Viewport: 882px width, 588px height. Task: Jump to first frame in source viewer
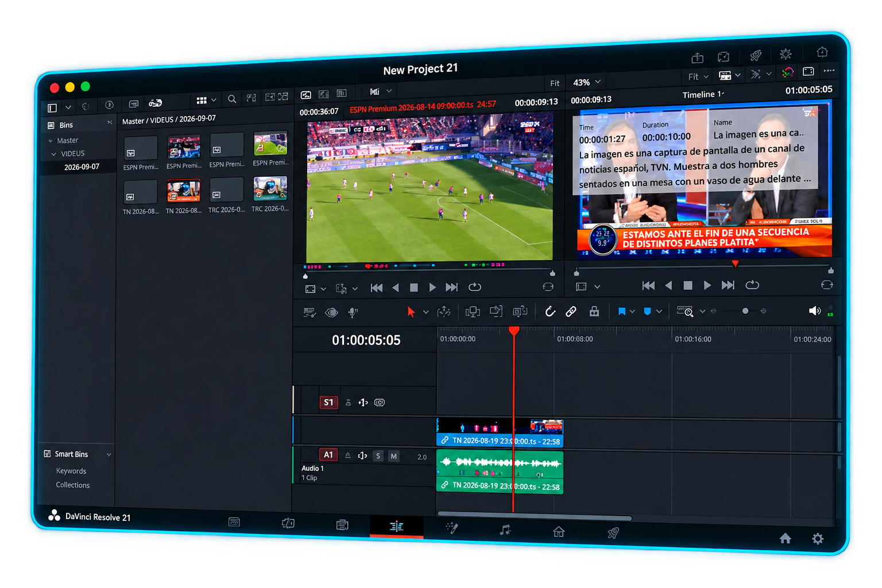point(377,288)
